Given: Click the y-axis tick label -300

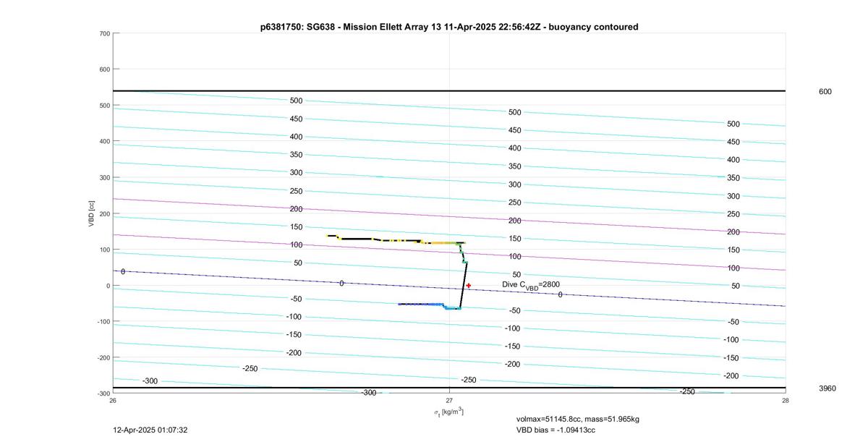Looking at the screenshot, I should pyautogui.click(x=103, y=394).
